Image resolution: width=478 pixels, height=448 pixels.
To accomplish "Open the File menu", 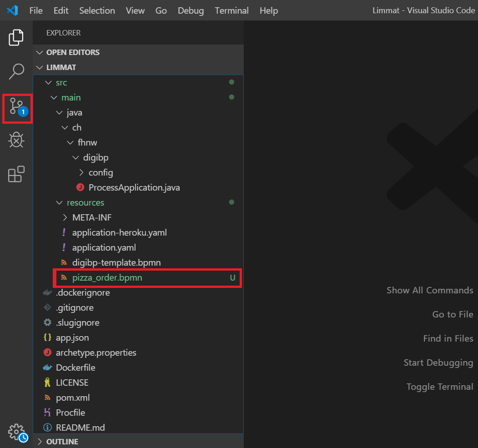I will [36, 10].
